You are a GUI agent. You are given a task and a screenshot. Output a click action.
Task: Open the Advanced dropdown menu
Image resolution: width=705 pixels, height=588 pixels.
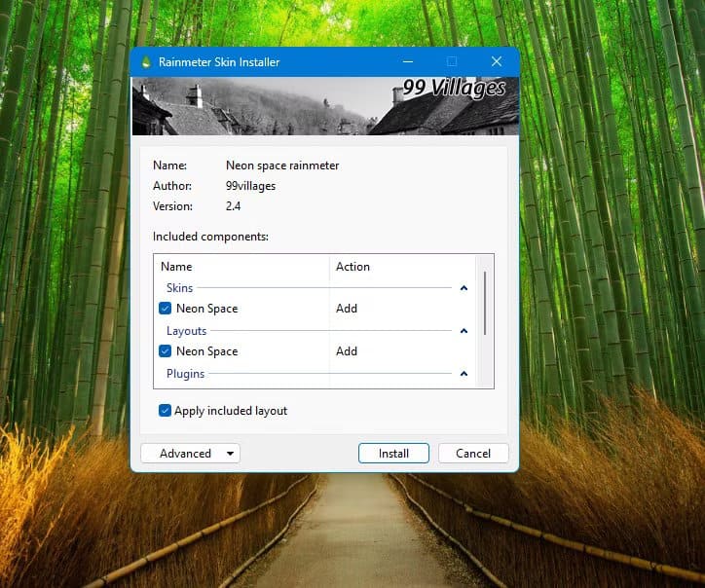click(190, 454)
